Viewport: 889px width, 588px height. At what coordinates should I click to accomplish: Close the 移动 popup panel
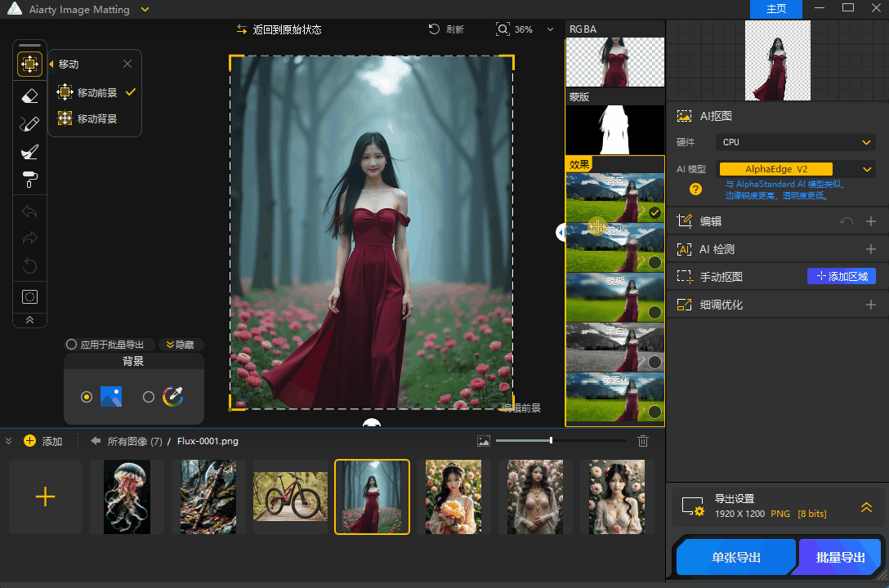(x=127, y=64)
